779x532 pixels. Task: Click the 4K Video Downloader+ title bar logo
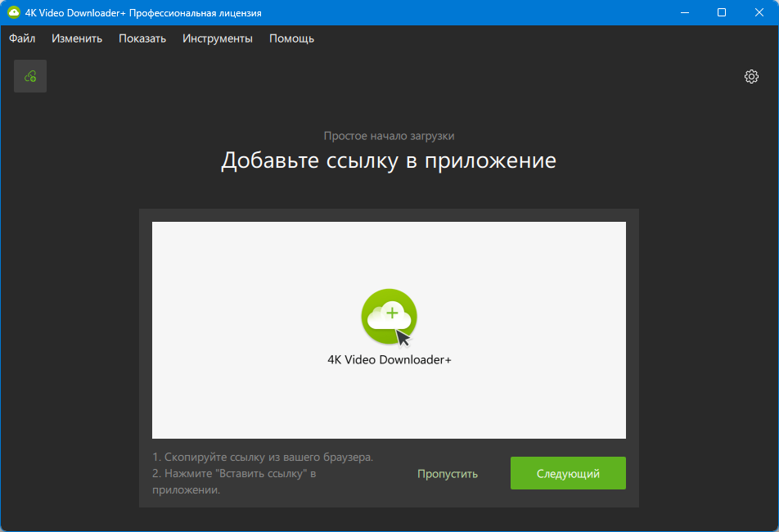14,12
